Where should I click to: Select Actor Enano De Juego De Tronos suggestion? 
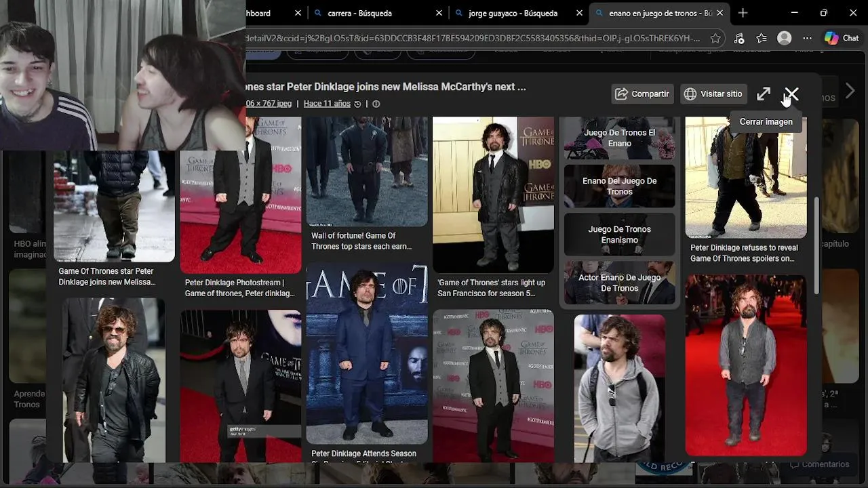click(619, 283)
